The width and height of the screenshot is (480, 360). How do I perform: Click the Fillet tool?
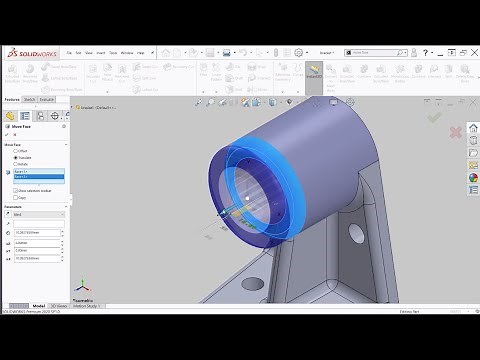[x=204, y=70]
